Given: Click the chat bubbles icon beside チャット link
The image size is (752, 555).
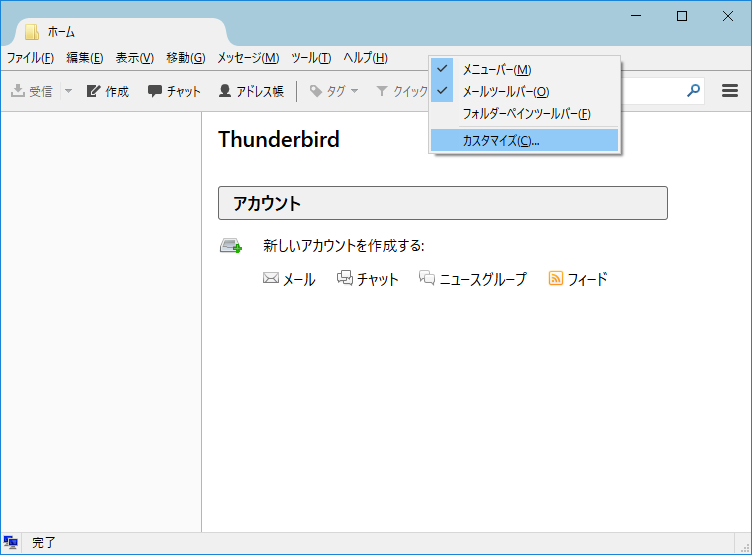Looking at the screenshot, I should pos(345,278).
